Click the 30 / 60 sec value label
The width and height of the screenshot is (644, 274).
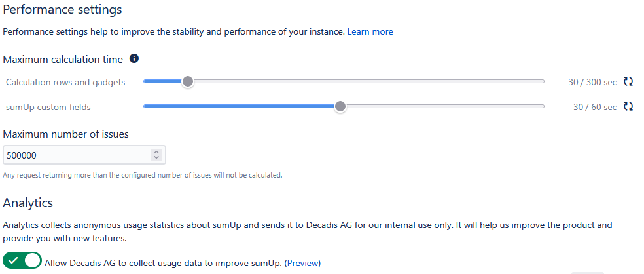click(594, 107)
